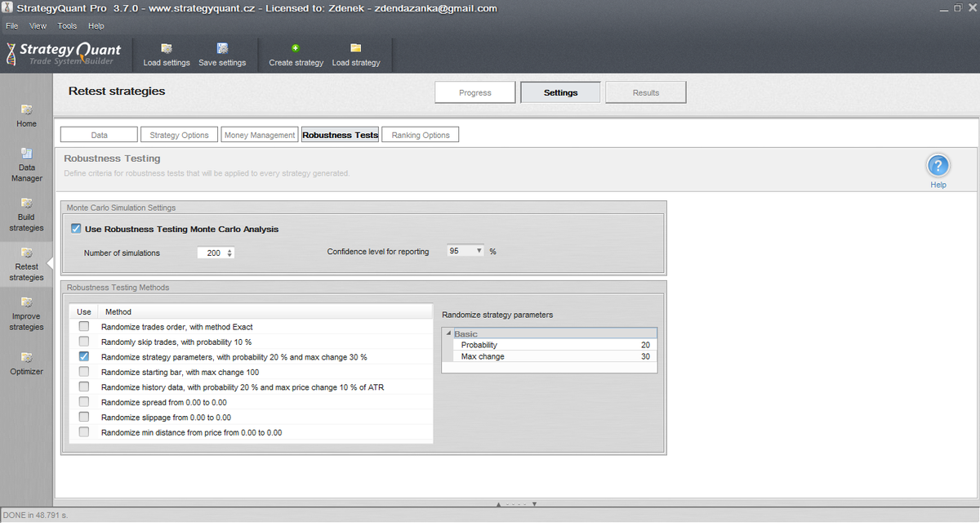Click the Progress button
Viewport: 980px width, 523px height.
click(x=475, y=92)
